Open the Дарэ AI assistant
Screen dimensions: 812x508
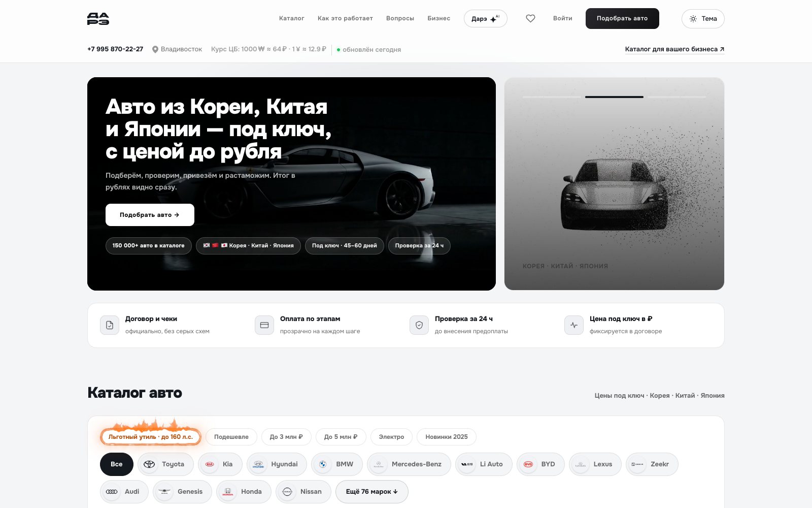click(x=486, y=19)
